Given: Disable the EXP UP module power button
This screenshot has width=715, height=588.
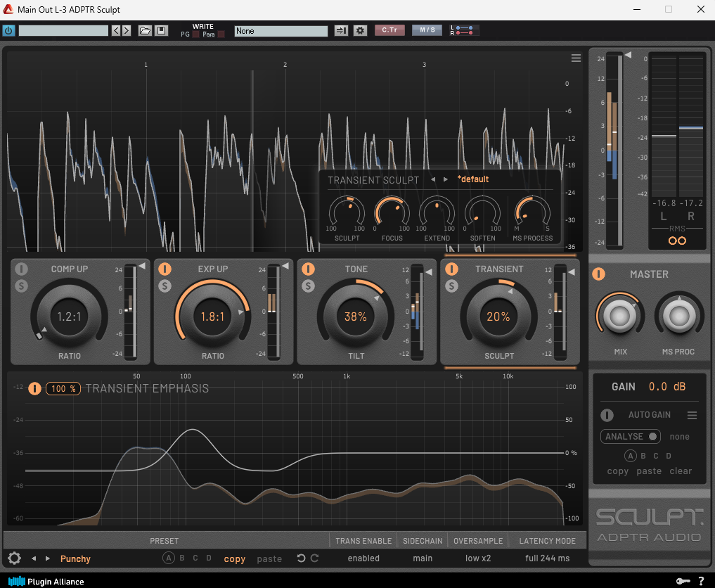Looking at the screenshot, I should coord(165,269).
